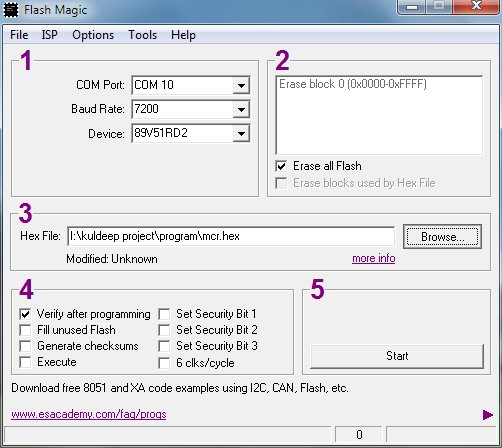The image size is (502, 448).
Task: Enable the Execute checkbox
Action: pos(25,362)
